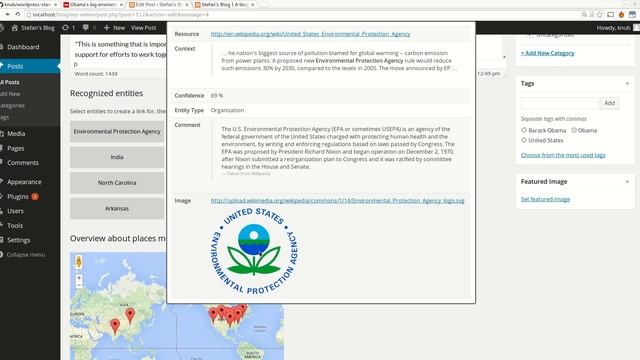The image size is (640, 360).
Task: Open the Settings section
Action: coord(18,240)
